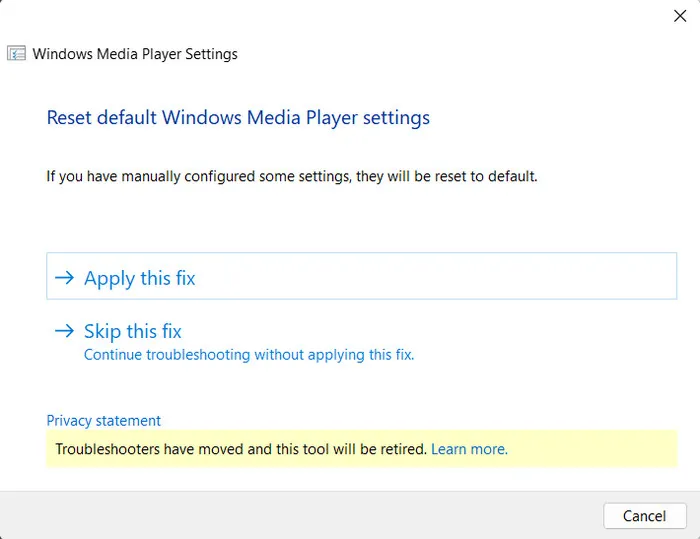Click the arrow icon beside Skip this fix
700x539 pixels.
pos(64,331)
